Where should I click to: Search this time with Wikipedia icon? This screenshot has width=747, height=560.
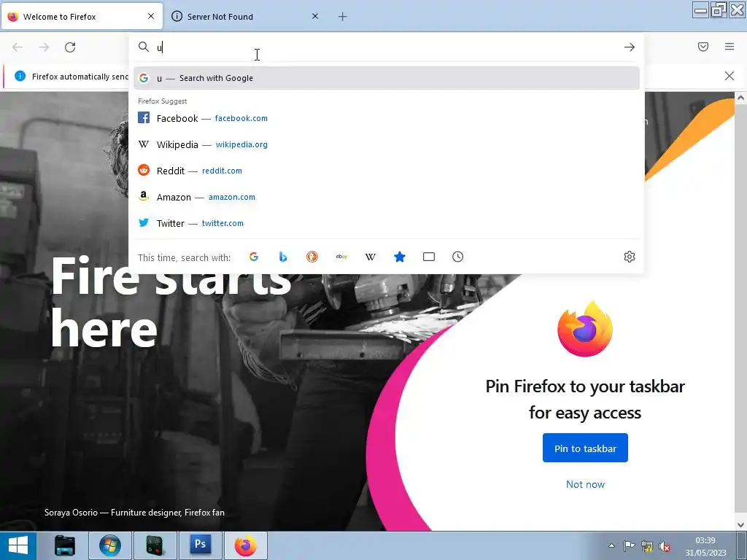371,257
